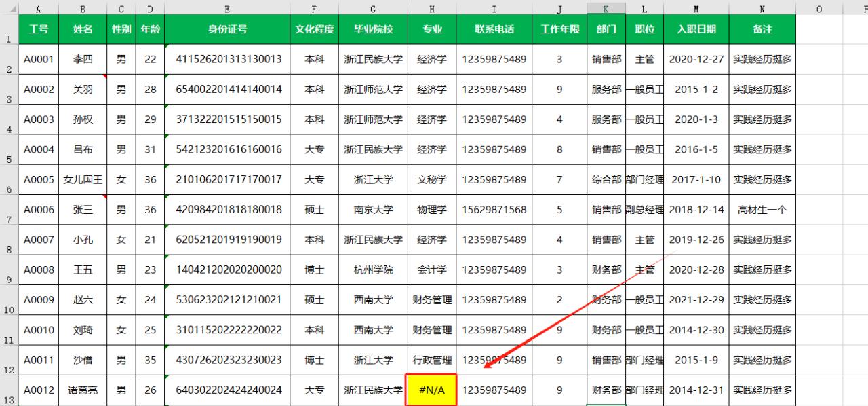Select the 综合部 department cell
Viewport: 868px width, 406px height.
pos(606,180)
